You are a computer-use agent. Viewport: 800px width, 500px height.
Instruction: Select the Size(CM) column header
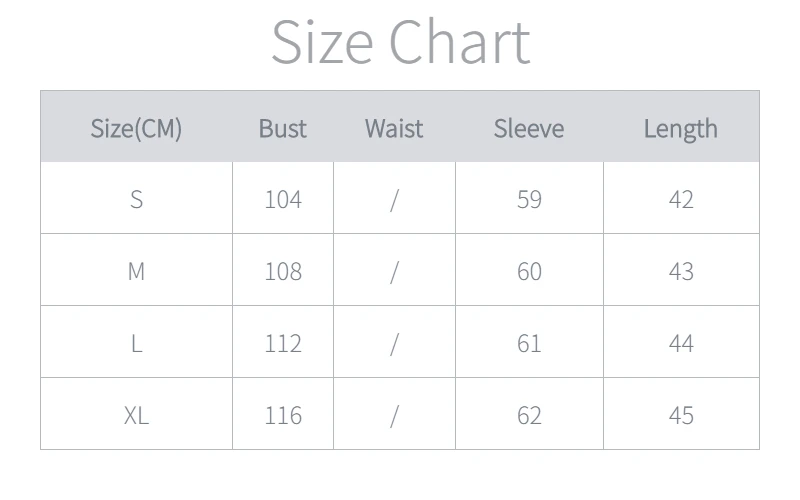coord(136,128)
